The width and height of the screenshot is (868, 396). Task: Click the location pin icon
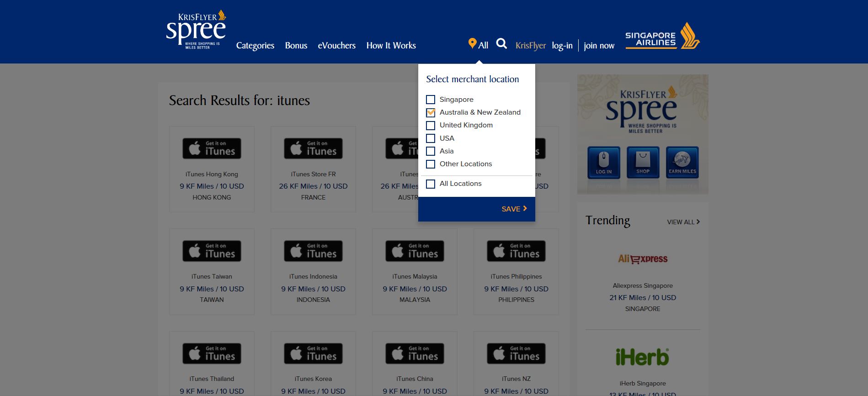[x=472, y=43]
